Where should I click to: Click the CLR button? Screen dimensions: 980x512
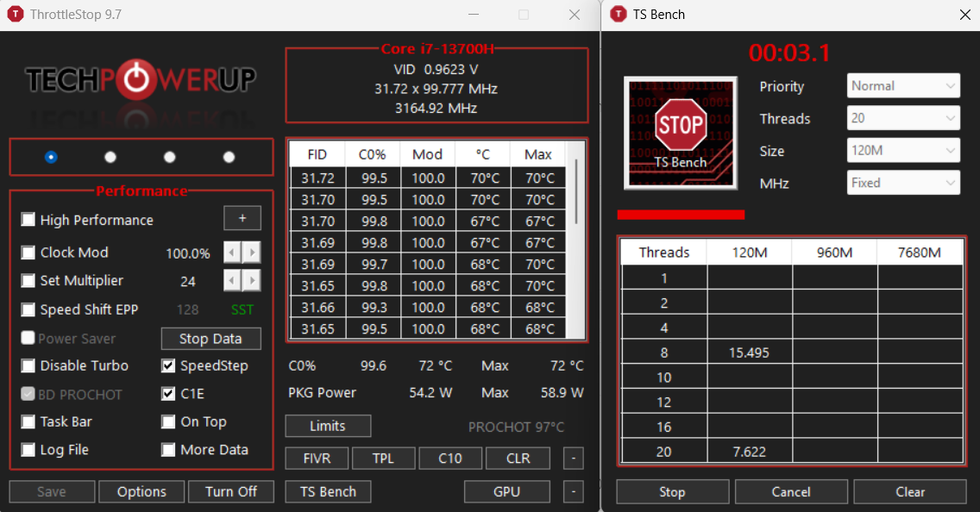click(x=518, y=459)
